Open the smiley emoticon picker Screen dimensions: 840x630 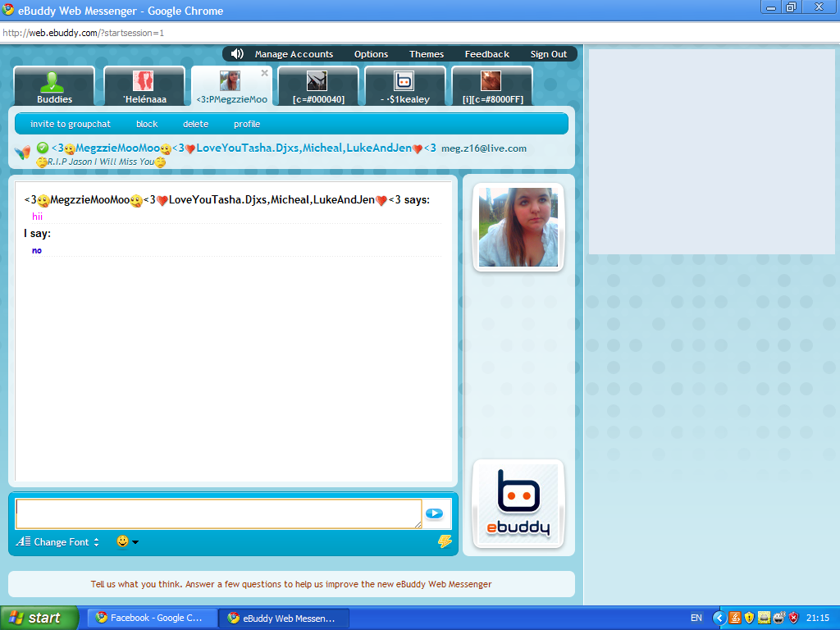click(127, 541)
